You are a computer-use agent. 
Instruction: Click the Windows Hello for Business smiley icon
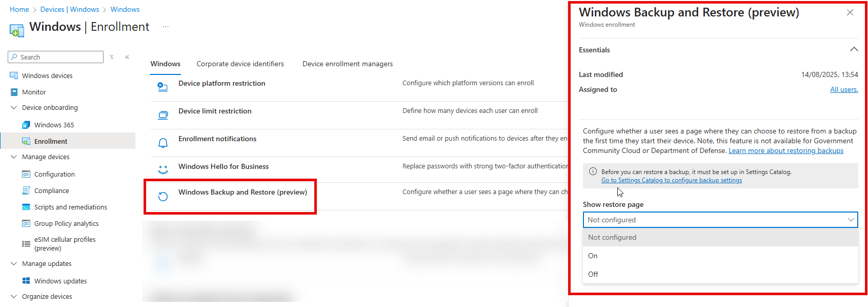click(x=163, y=168)
